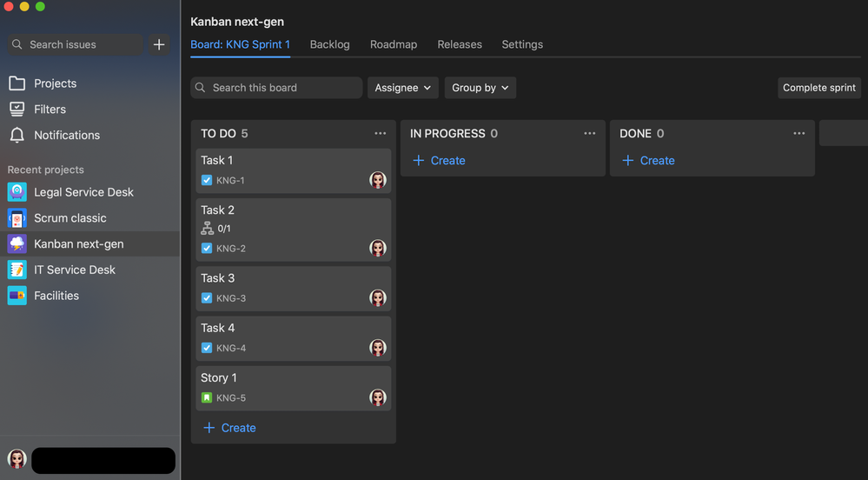Click the plus icon beside Search issues
The height and width of the screenshot is (480, 868).
pos(159,44)
